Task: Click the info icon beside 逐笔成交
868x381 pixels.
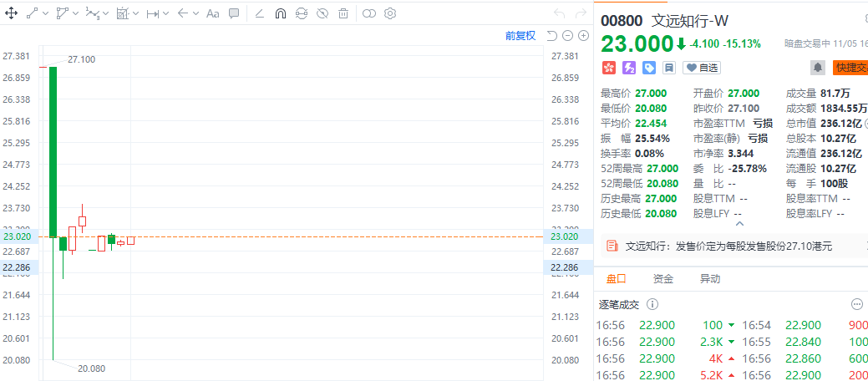Action: (x=652, y=304)
